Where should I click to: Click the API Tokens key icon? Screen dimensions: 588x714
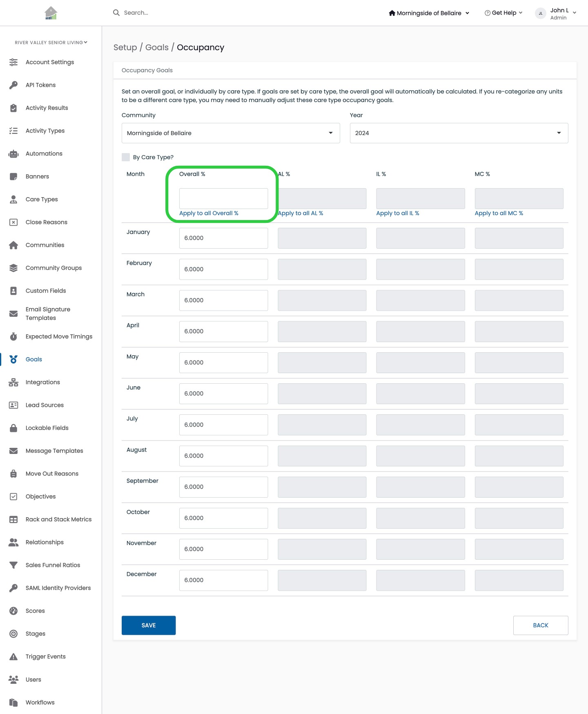coord(13,85)
